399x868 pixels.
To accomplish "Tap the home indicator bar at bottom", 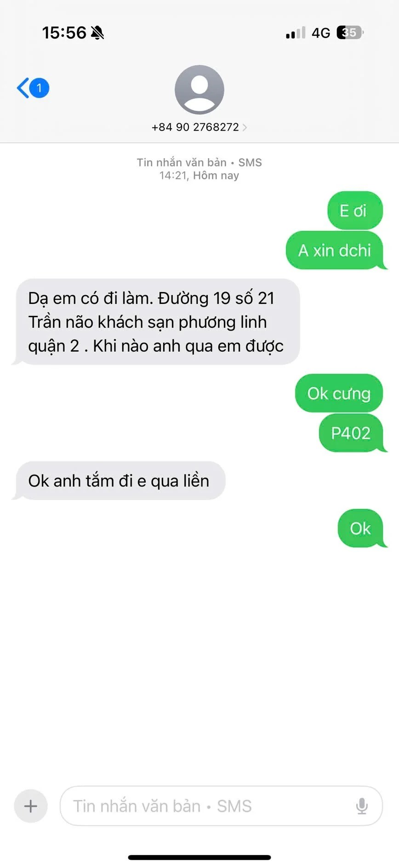I will (199, 857).
